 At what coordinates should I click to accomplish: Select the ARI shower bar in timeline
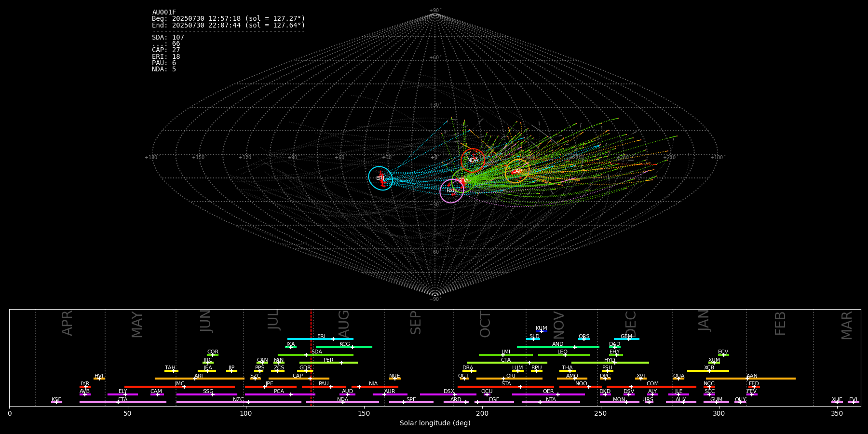point(200,379)
